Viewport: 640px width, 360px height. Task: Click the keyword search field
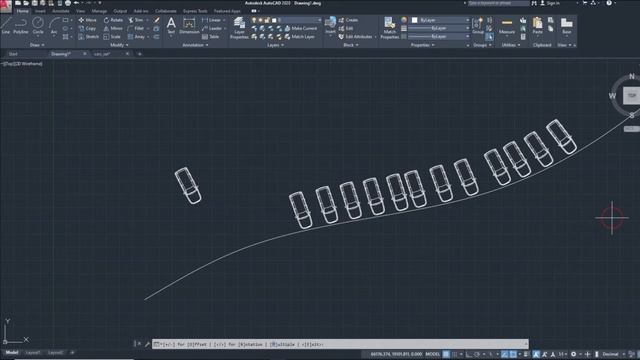(x=498, y=3)
